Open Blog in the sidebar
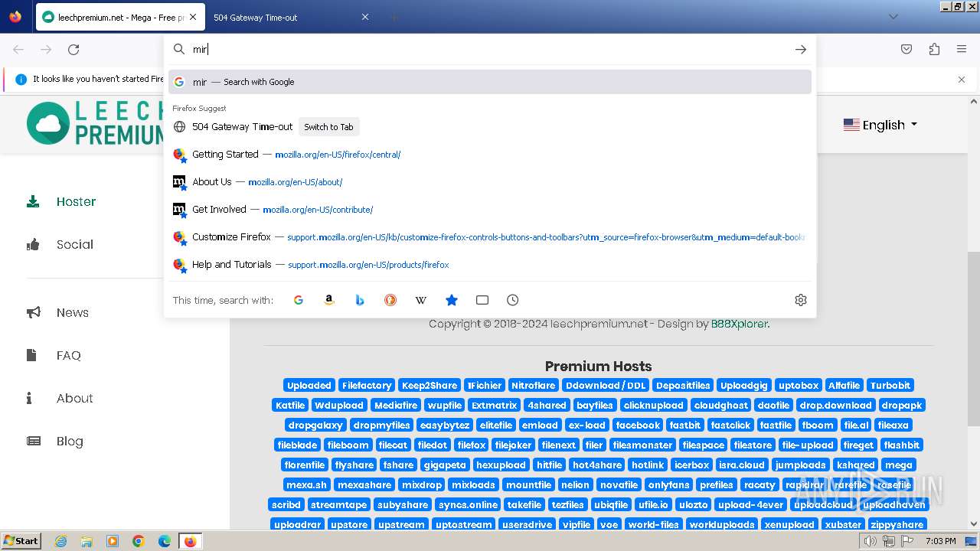The image size is (980, 551). point(69,442)
